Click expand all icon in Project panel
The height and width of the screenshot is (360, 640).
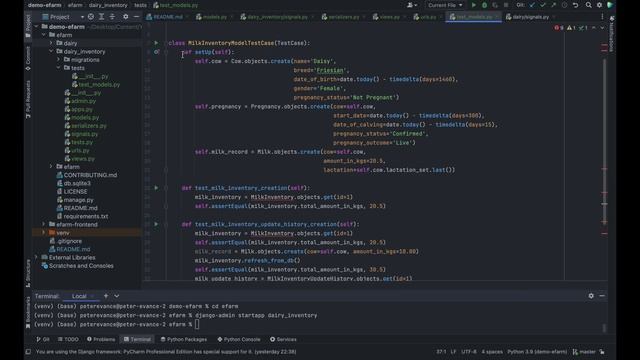101,17
